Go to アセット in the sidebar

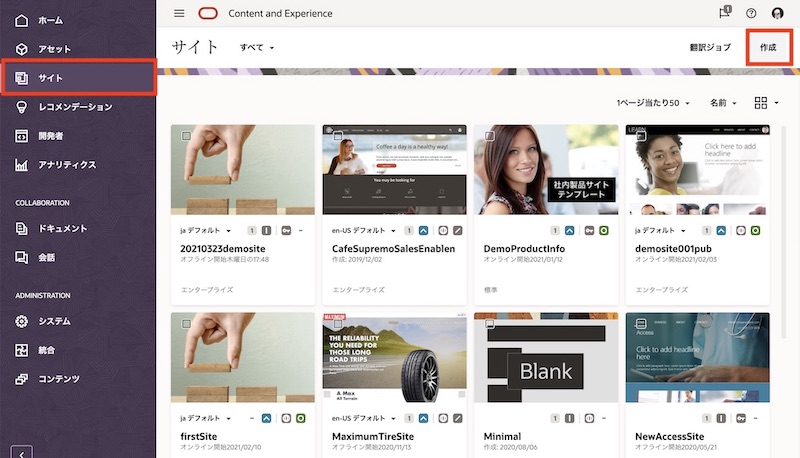click(x=54, y=49)
